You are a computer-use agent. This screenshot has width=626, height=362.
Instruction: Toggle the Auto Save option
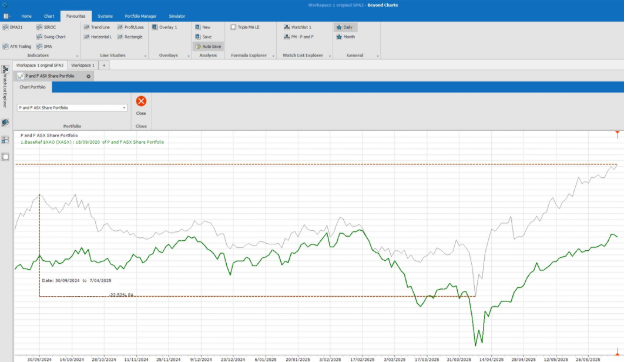tap(208, 46)
